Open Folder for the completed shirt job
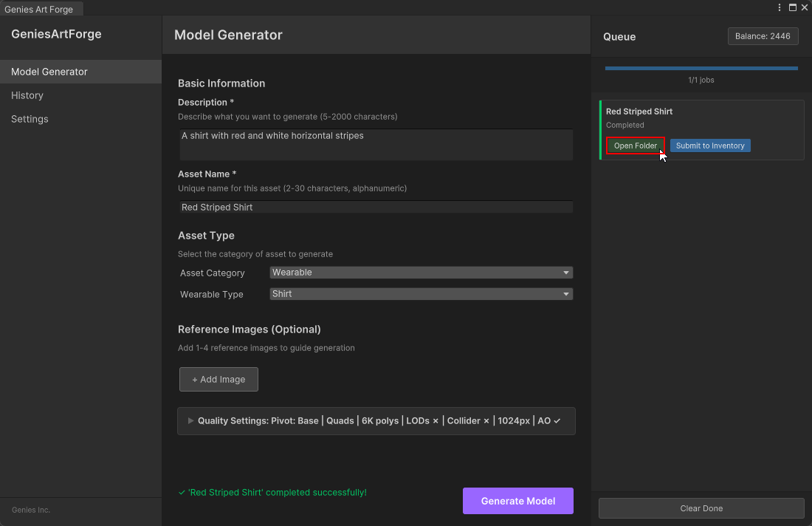 click(x=635, y=146)
